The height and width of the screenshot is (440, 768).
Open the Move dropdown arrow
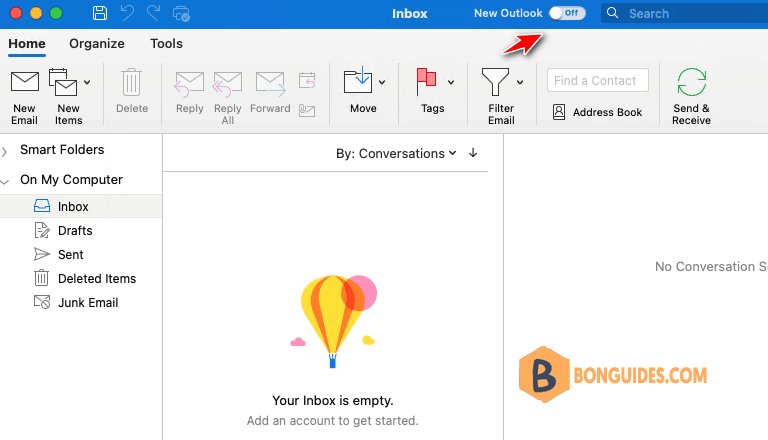point(382,82)
